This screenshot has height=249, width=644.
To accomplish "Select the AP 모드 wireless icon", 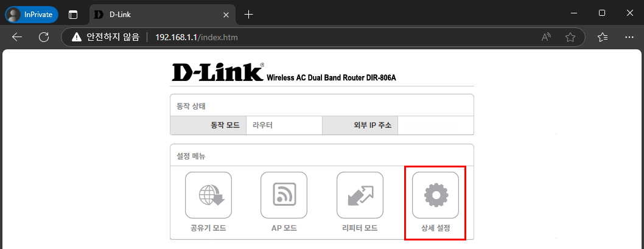I will 284,195.
